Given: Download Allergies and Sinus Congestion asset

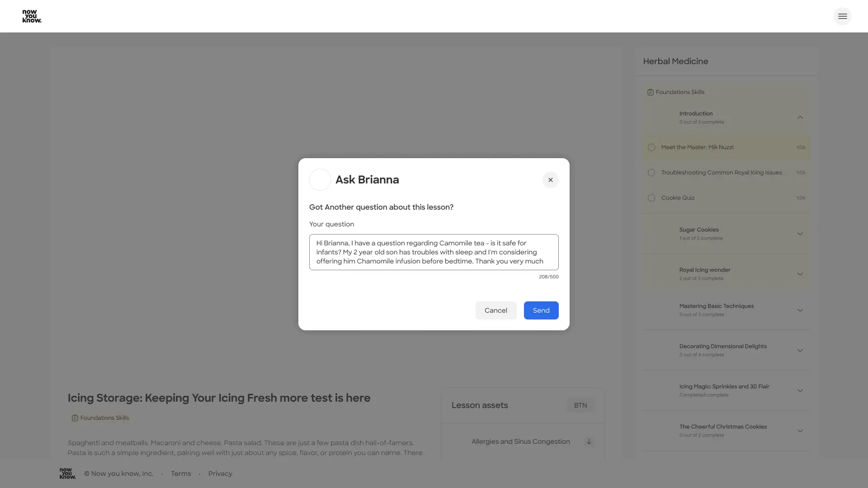Looking at the screenshot, I should [x=589, y=441].
